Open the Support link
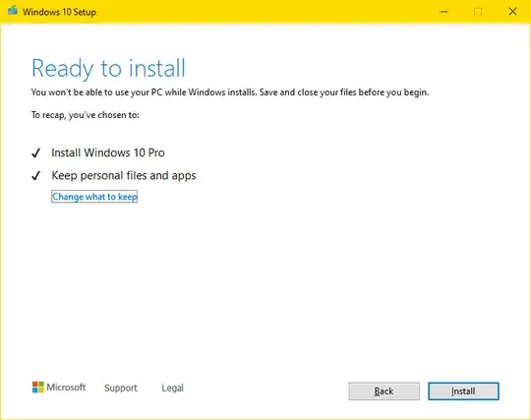531x420 pixels. (121, 388)
